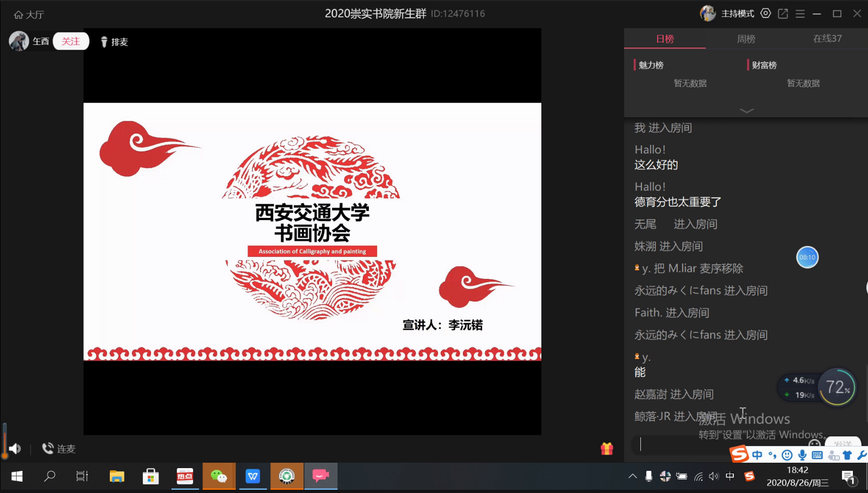Screen dimensions: 868x493
Task: Switch to 周榜 weekly ranking tab
Action: (x=746, y=39)
